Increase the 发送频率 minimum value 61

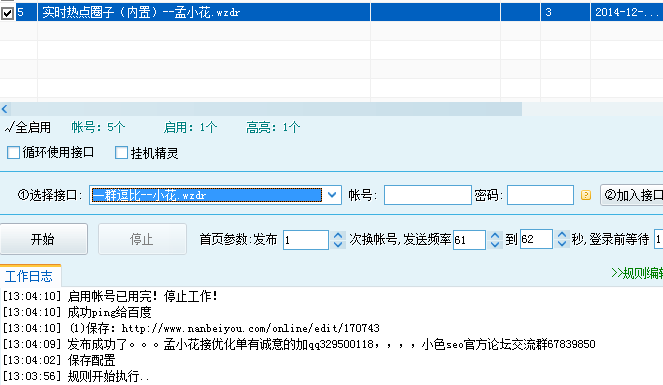tap(495, 235)
